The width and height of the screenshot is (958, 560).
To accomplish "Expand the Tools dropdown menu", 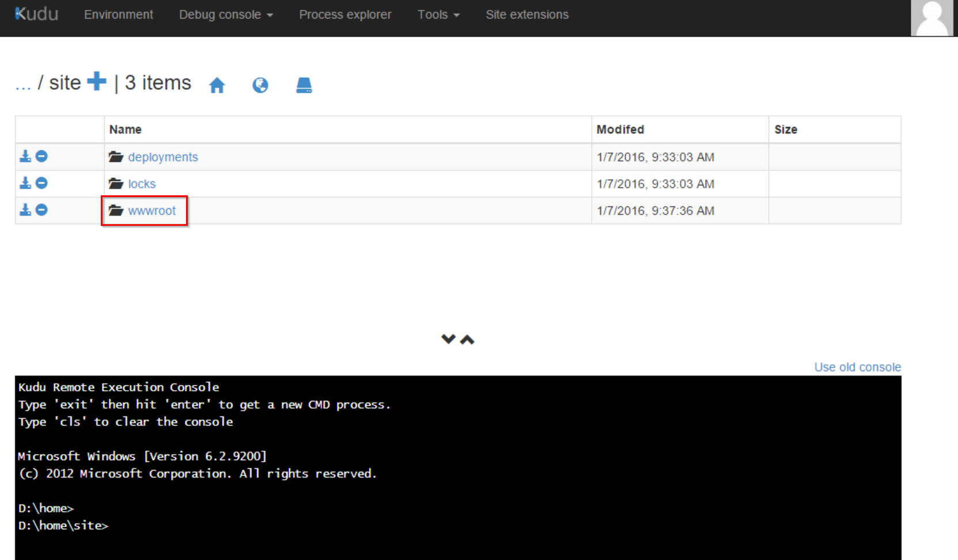I will tap(438, 14).
